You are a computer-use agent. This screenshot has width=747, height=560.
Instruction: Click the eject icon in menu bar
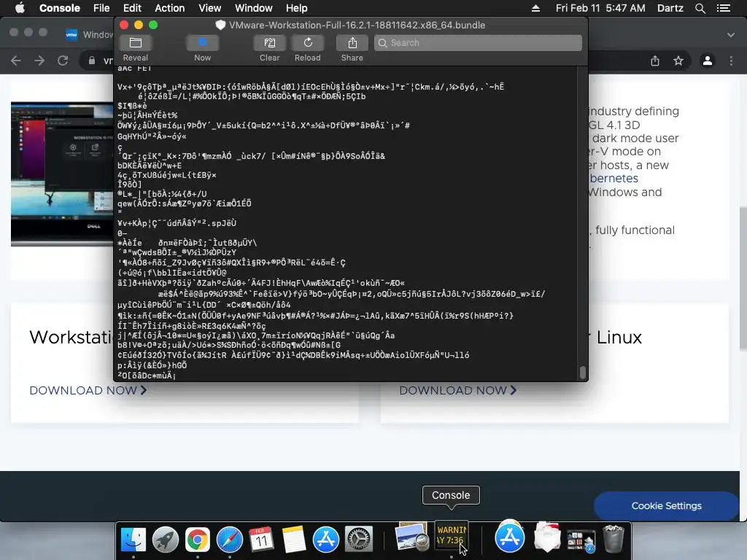(x=535, y=8)
